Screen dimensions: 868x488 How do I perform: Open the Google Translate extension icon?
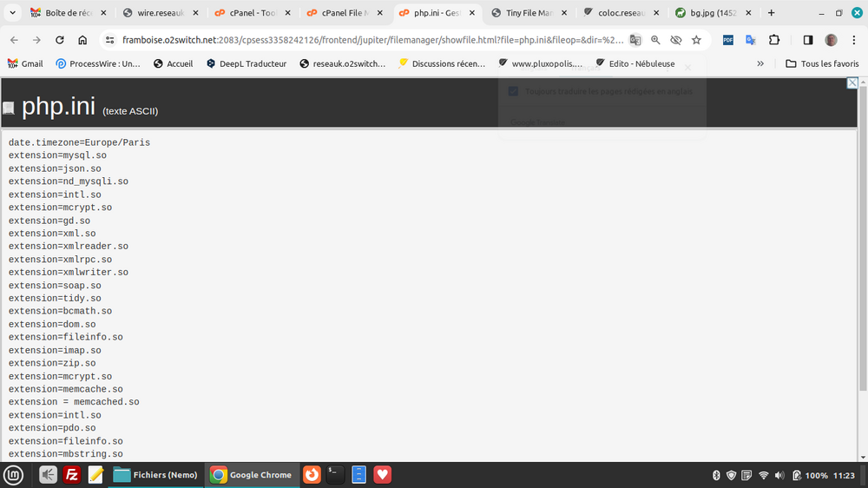pos(751,40)
